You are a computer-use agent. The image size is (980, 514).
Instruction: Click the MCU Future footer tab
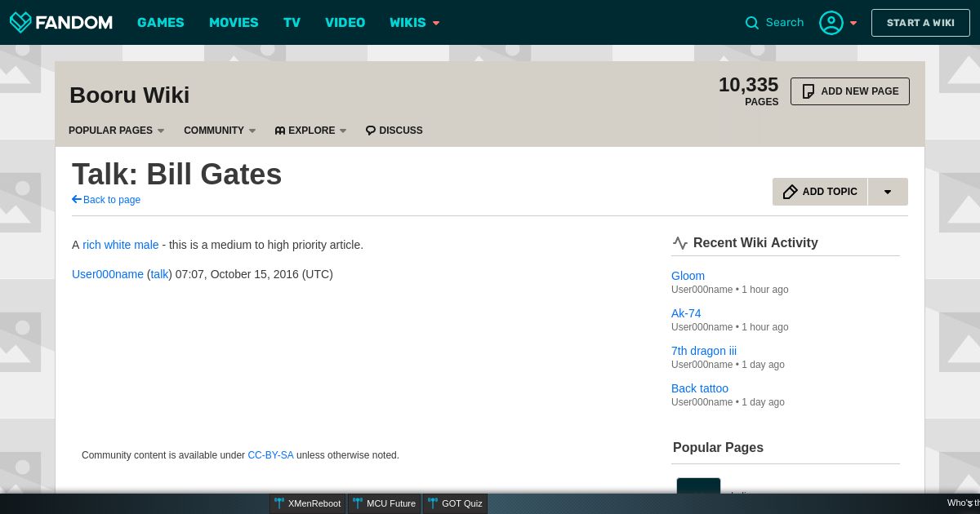[385, 503]
